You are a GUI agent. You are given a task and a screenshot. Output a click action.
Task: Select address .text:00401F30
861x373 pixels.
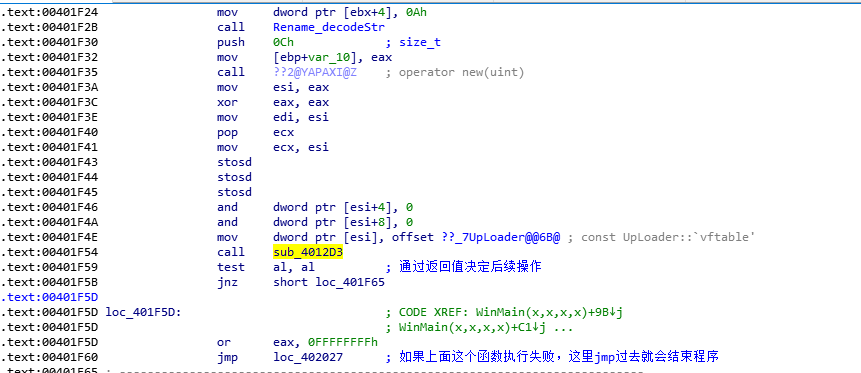[49, 42]
